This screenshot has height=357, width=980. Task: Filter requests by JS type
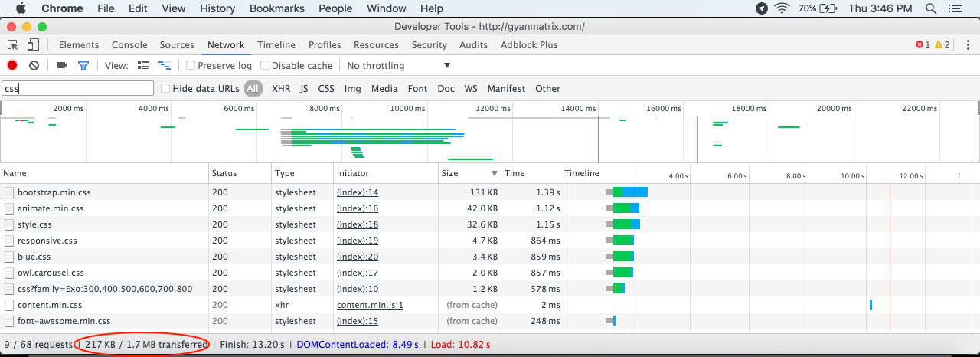(304, 88)
